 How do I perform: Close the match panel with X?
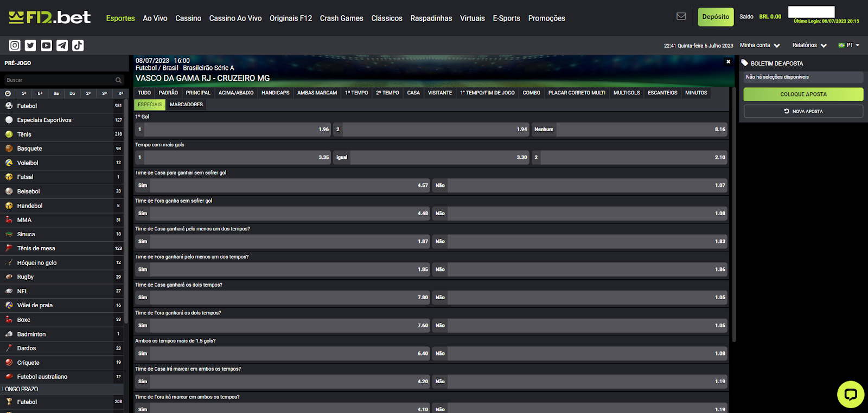pos(728,62)
